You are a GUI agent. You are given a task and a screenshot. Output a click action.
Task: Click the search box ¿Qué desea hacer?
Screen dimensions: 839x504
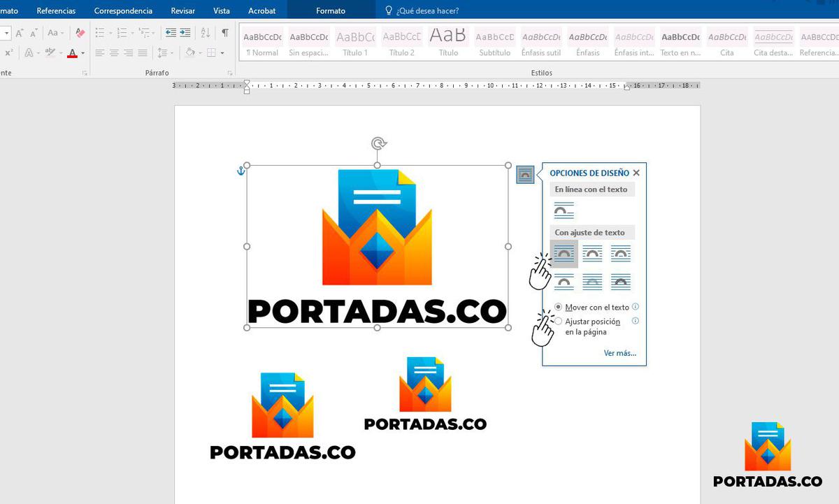coord(422,10)
